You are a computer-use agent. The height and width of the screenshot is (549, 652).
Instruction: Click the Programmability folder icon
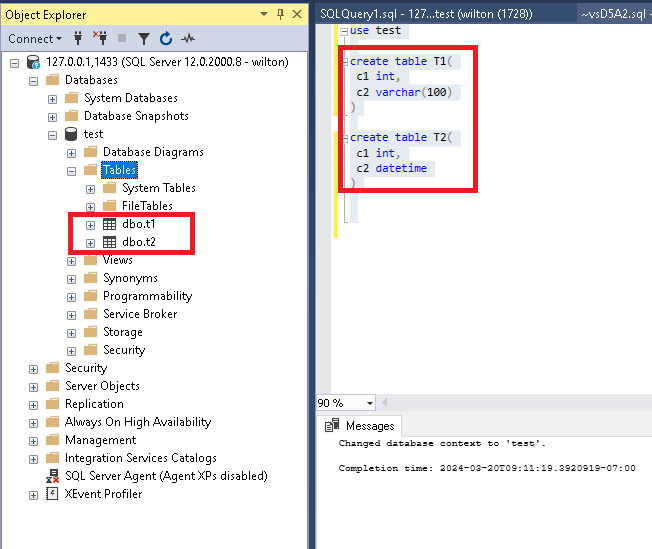pos(90,296)
